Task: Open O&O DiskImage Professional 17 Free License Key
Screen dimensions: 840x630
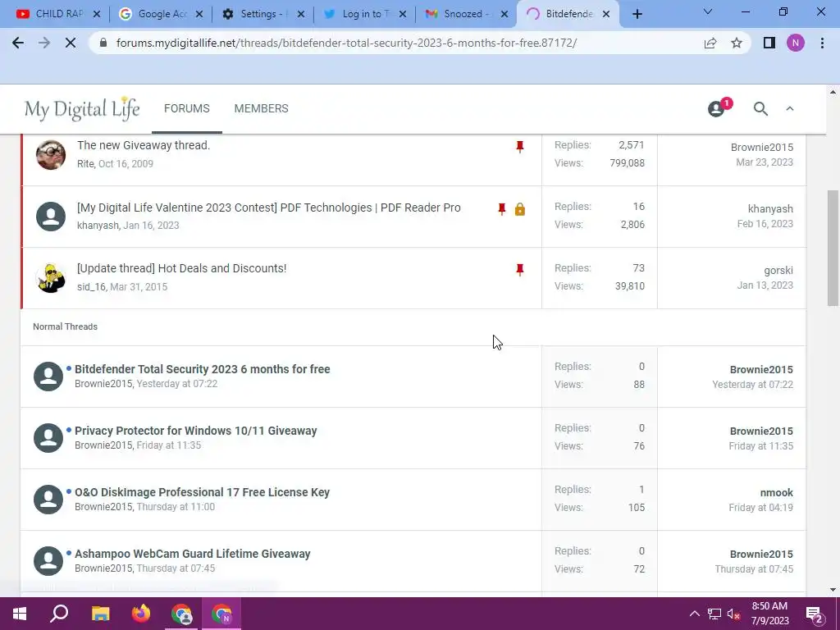Action: pos(202,492)
